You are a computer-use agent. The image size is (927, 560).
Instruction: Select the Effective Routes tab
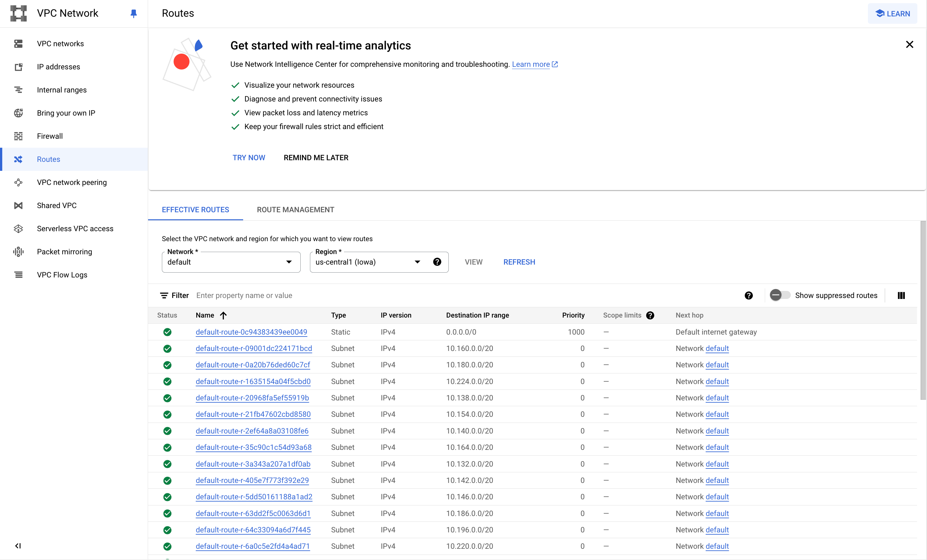pyautogui.click(x=196, y=210)
